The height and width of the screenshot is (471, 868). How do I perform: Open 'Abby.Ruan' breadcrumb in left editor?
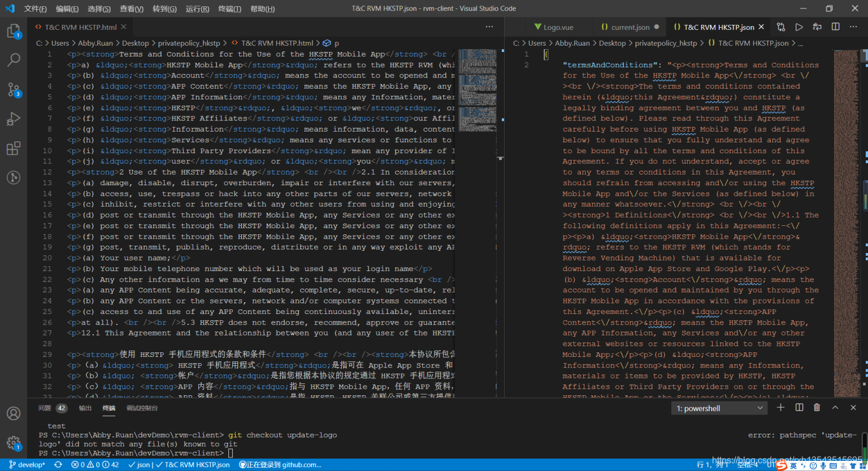(96, 43)
